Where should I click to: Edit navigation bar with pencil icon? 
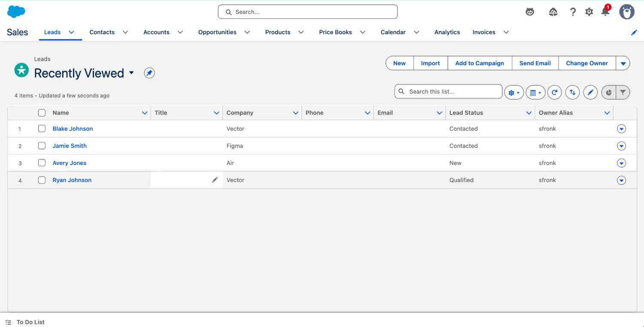click(x=634, y=32)
